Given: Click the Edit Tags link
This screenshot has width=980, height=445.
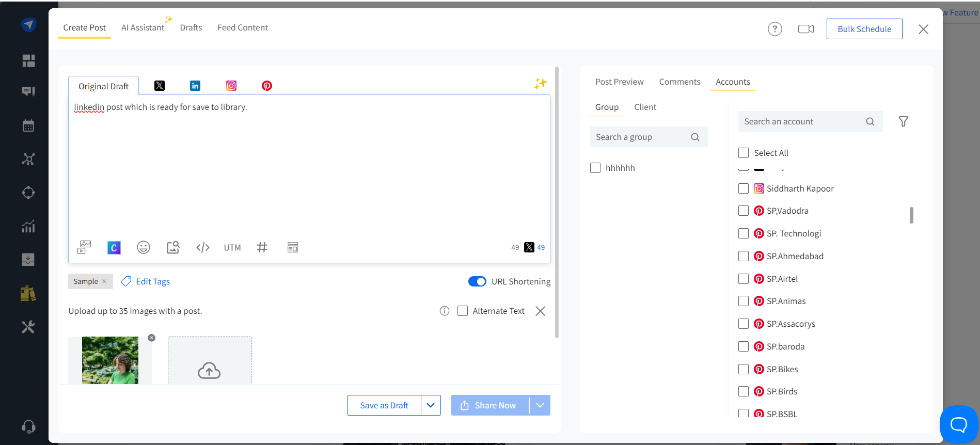Looking at the screenshot, I should 153,281.
